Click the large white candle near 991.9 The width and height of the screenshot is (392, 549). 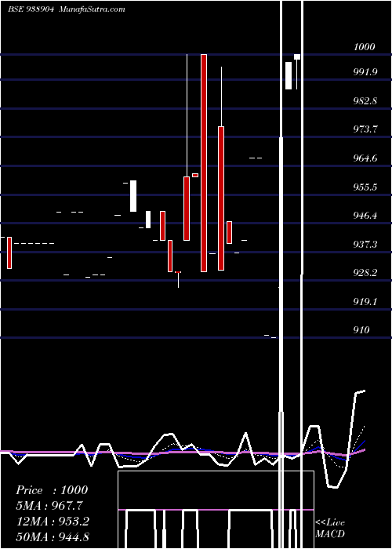289,75
